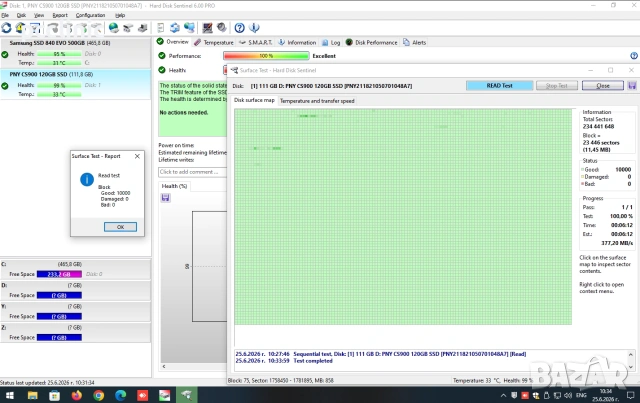Open the Configuration menu
Image resolution: width=640 pixels, height=403 pixels.
coord(90,15)
